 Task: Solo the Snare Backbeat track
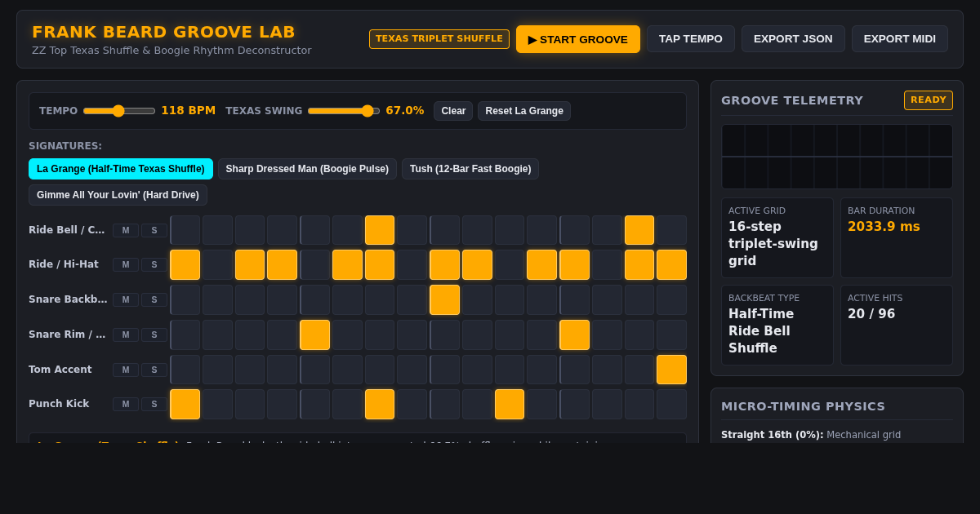[x=154, y=300]
